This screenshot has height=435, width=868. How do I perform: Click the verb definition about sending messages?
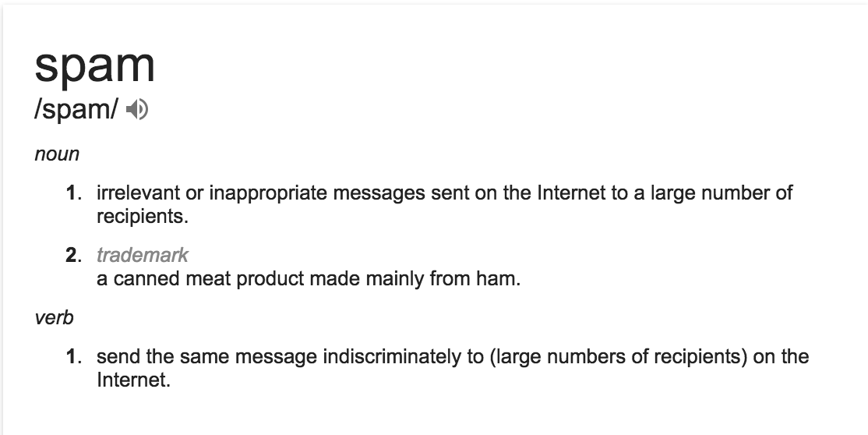tap(453, 368)
